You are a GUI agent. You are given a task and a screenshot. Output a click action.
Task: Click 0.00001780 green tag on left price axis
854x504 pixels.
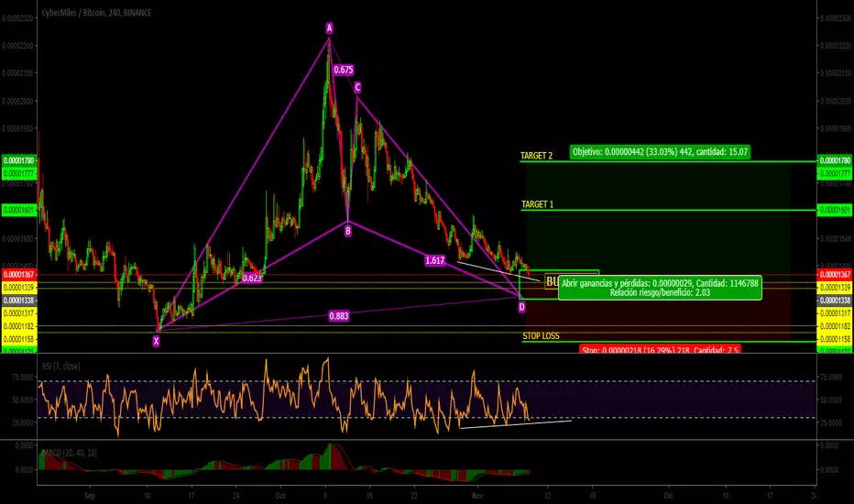(x=19, y=160)
